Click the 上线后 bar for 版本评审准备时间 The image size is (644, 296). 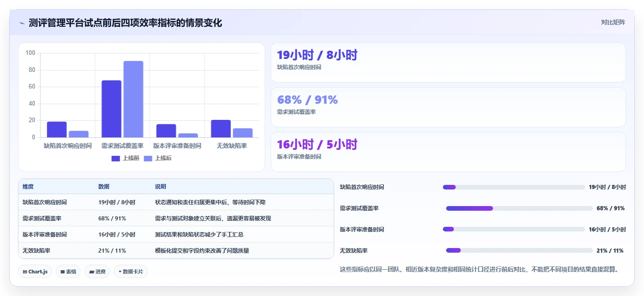click(188, 136)
